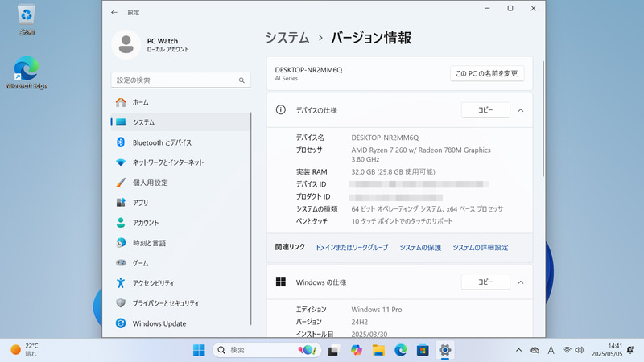Open the Microsoft Edge desktop shortcut
Screen dimensions: 644x362
click(x=27, y=72)
